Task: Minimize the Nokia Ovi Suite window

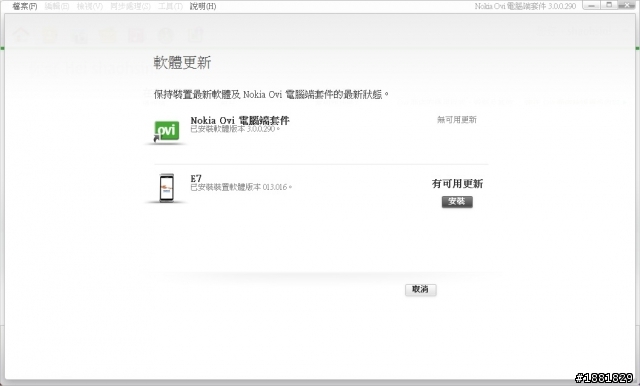Action: [x=591, y=5]
